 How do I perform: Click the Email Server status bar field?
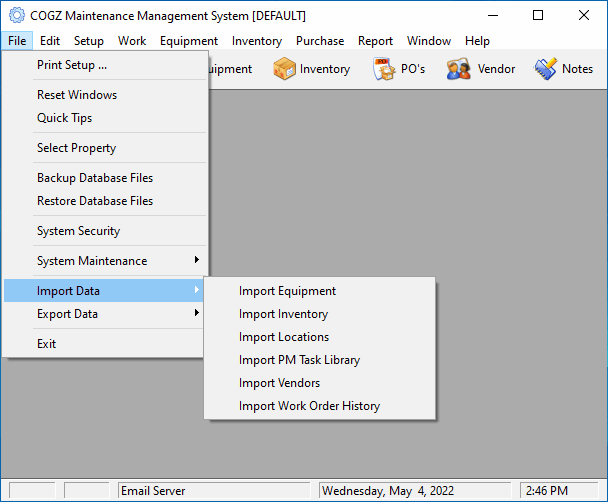(214, 491)
